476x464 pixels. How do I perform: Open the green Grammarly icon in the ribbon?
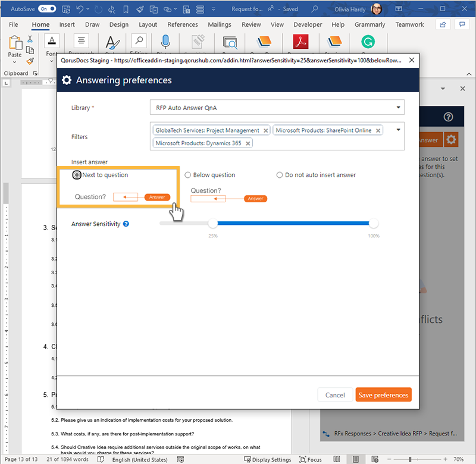point(368,42)
